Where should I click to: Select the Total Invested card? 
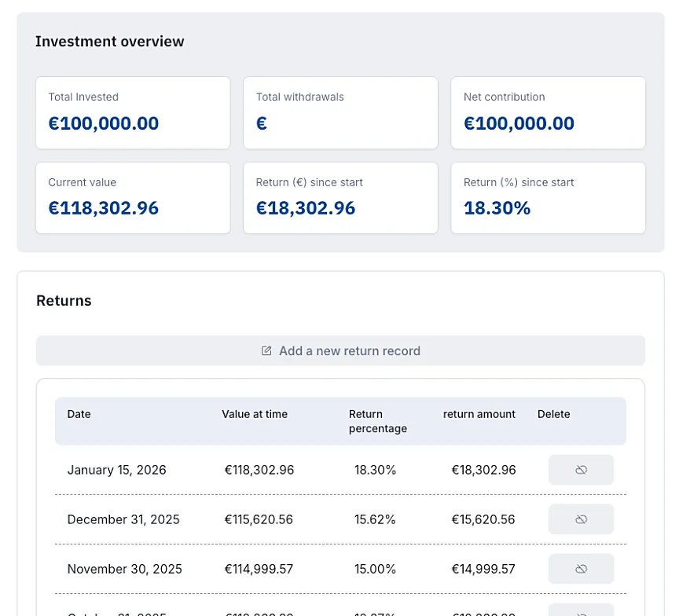133,113
